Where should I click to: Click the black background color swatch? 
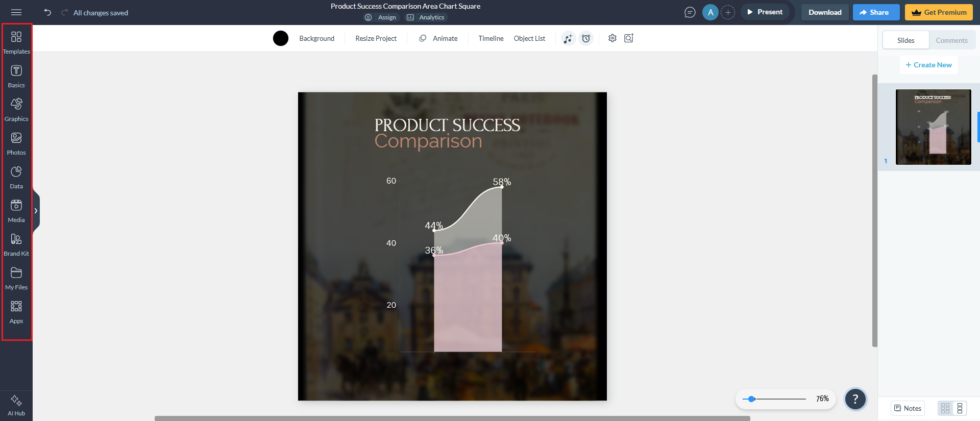point(281,38)
